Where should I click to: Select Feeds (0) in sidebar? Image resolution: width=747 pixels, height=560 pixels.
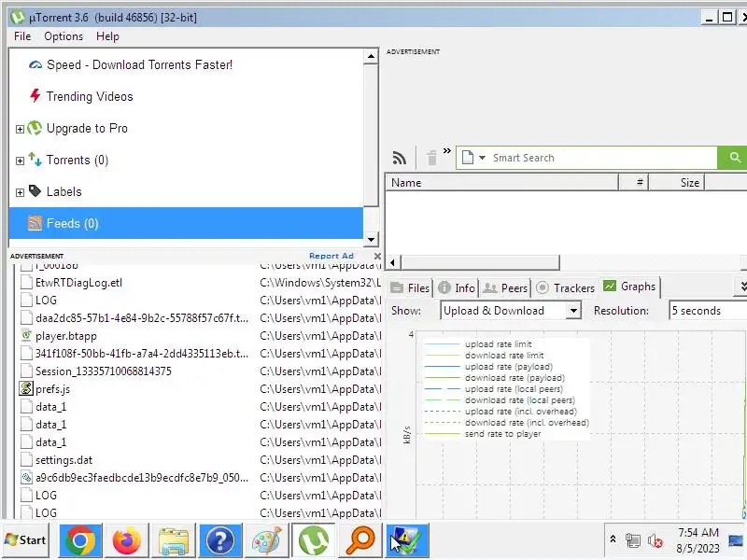[186, 223]
